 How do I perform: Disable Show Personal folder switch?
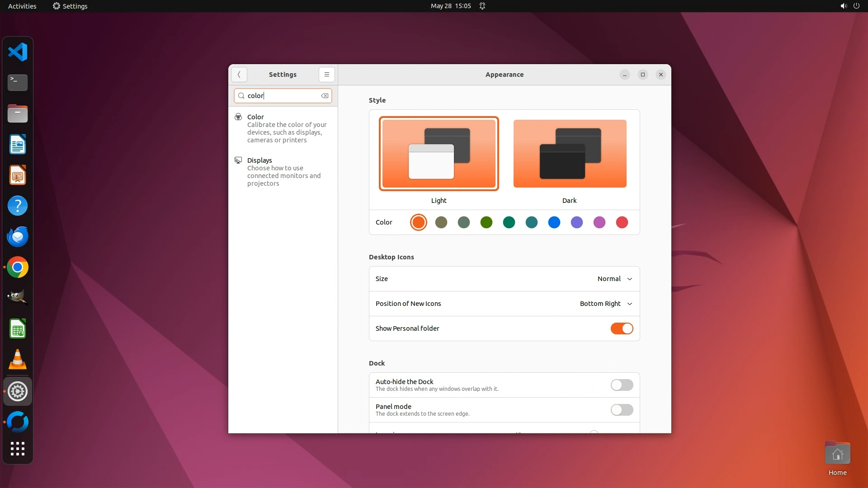pyautogui.click(x=622, y=328)
